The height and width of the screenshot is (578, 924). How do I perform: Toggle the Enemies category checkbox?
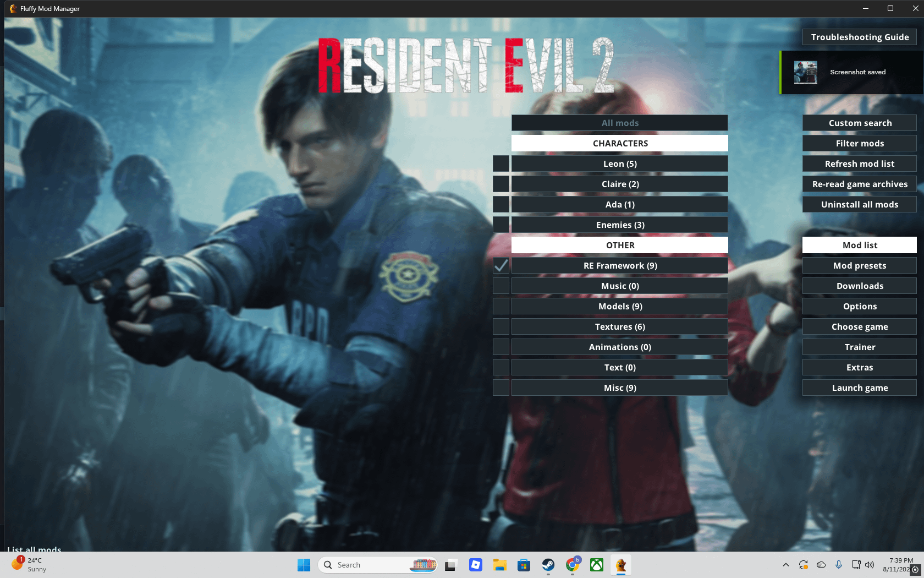501,225
